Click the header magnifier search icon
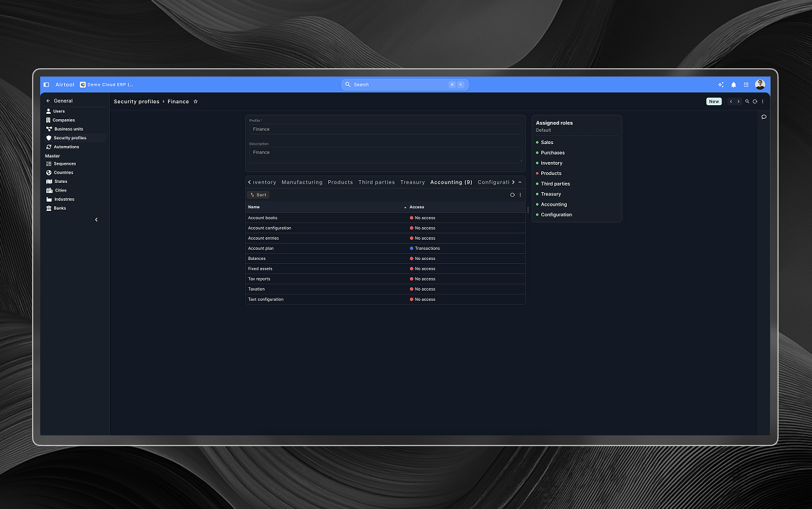 [x=748, y=102]
